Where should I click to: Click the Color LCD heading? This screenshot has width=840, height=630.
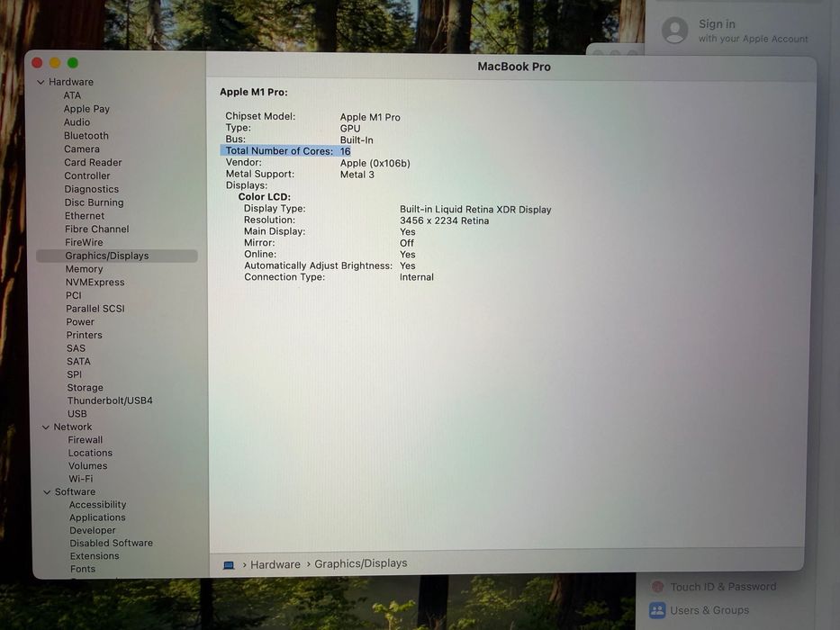[x=265, y=197]
